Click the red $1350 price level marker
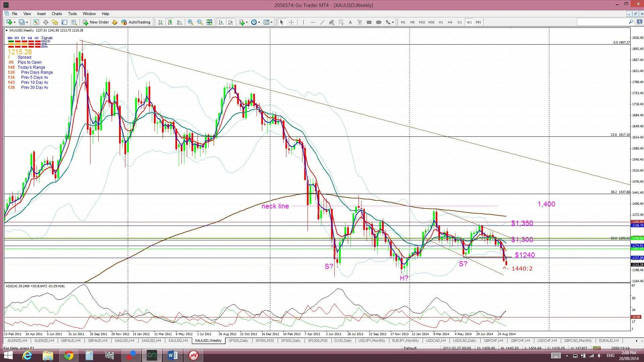This screenshot has height=362, width=644. [637, 222]
